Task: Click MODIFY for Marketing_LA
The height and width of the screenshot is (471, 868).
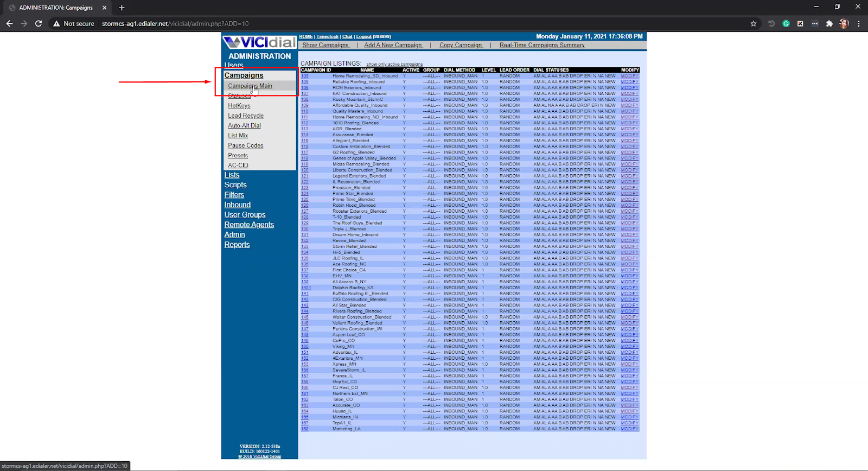Action: pos(629,429)
